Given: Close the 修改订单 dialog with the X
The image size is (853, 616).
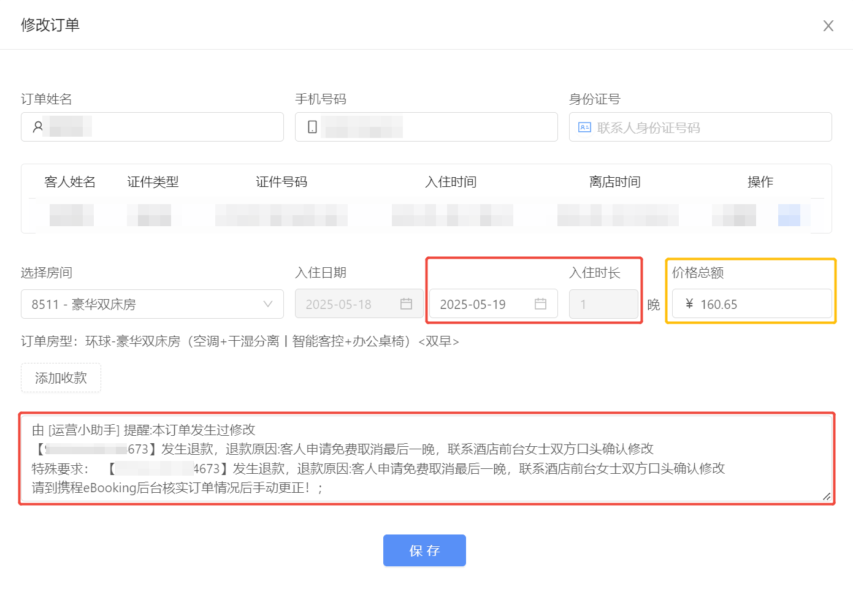Looking at the screenshot, I should (828, 26).
